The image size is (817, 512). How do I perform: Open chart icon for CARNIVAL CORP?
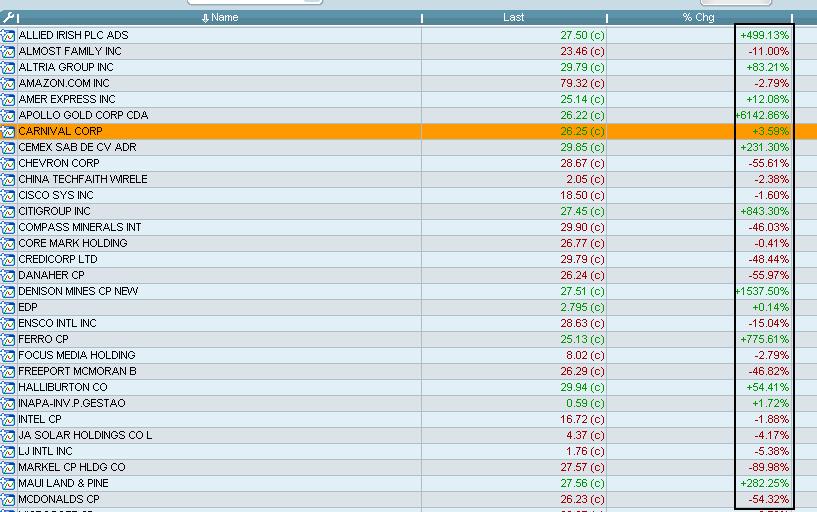[8, 132]
